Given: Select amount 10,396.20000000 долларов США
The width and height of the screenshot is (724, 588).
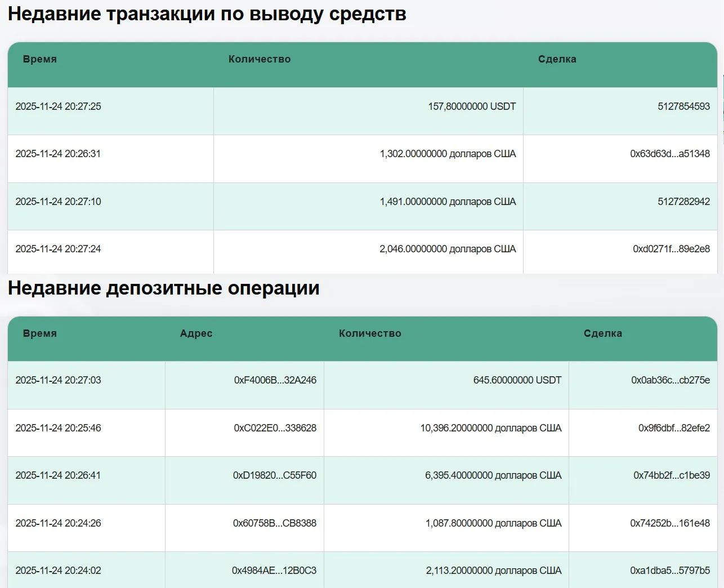Looking at the screenshot, I should click(491, 428).
